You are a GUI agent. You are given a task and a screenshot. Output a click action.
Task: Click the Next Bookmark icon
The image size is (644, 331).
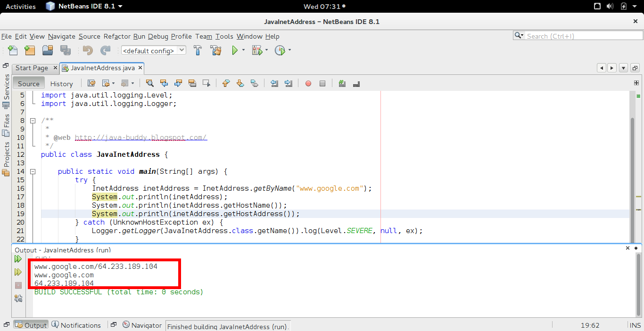pyautogui.click(x=240, y=83)
